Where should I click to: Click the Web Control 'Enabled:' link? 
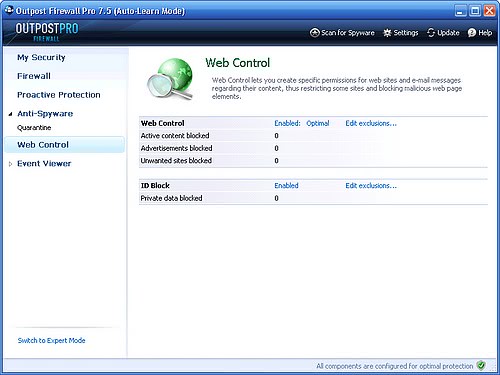287,123
